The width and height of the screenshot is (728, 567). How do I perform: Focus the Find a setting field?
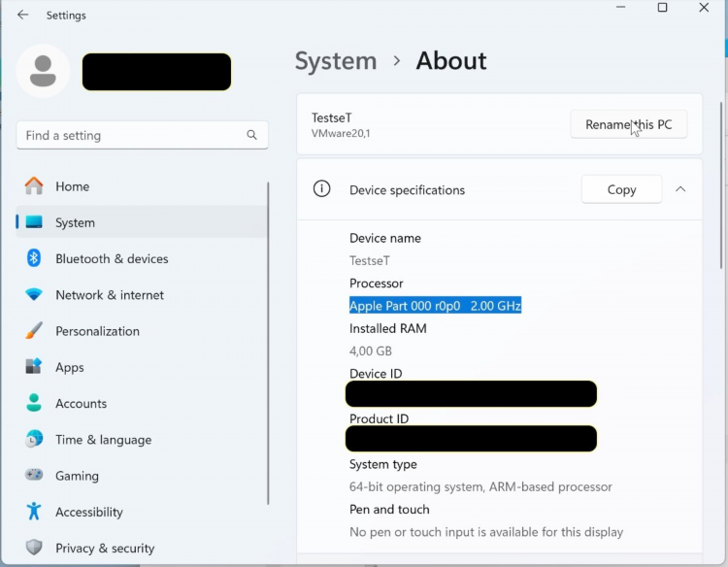[142, 135]
